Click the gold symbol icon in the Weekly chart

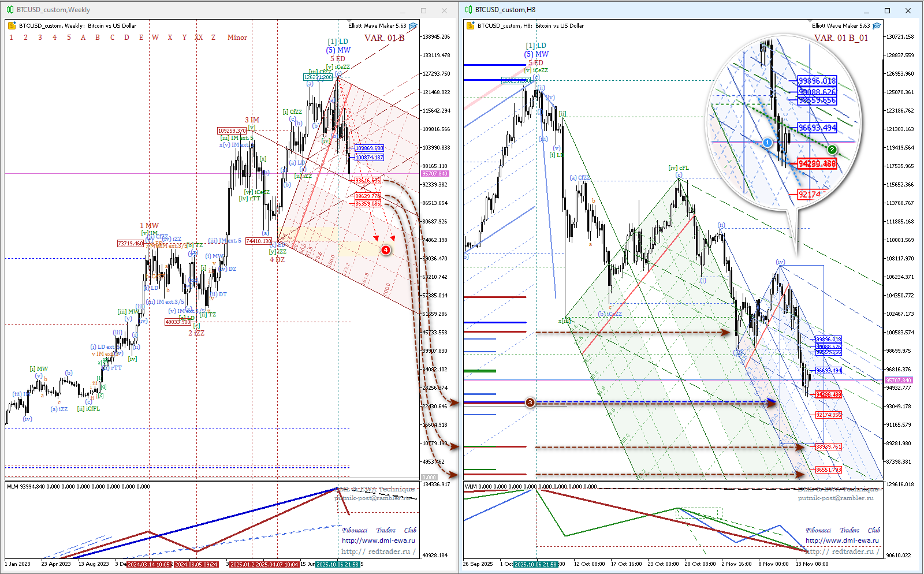[x=12, y=26]
